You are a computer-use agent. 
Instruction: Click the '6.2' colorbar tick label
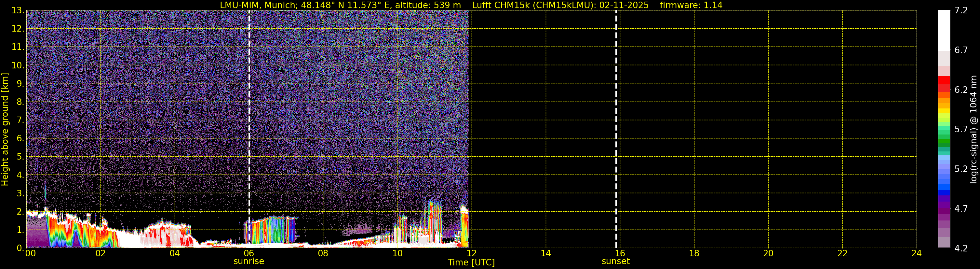pyautogui.click(x=961, y=90)
